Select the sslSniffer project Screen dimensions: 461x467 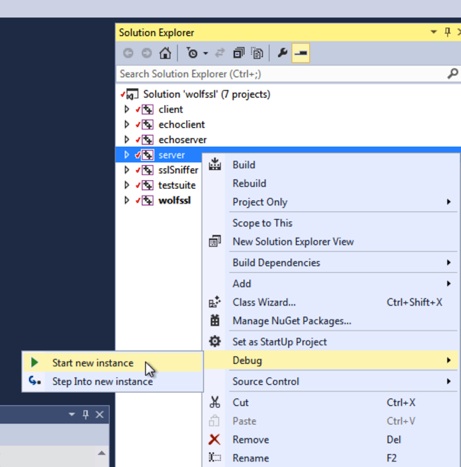click(x=178, y=170)
